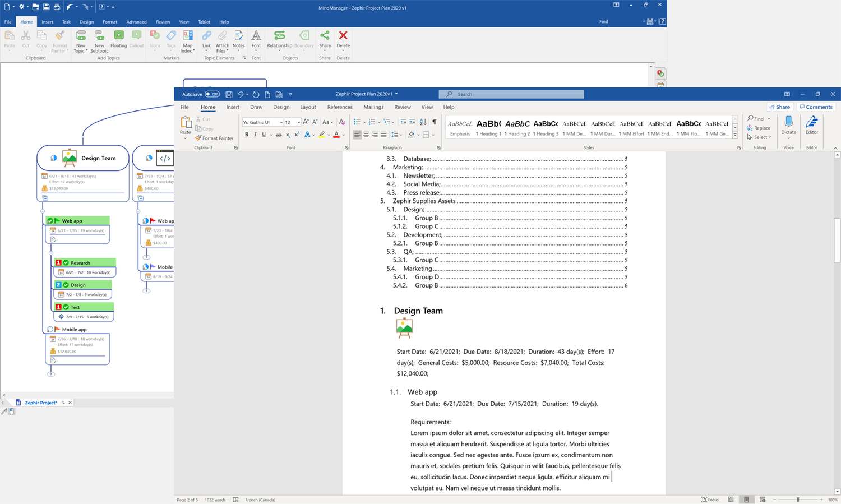This screenshot has width=841, height=504.
Task: Apply the Sort A-Z tool in Word
Action: coord(423,122)
